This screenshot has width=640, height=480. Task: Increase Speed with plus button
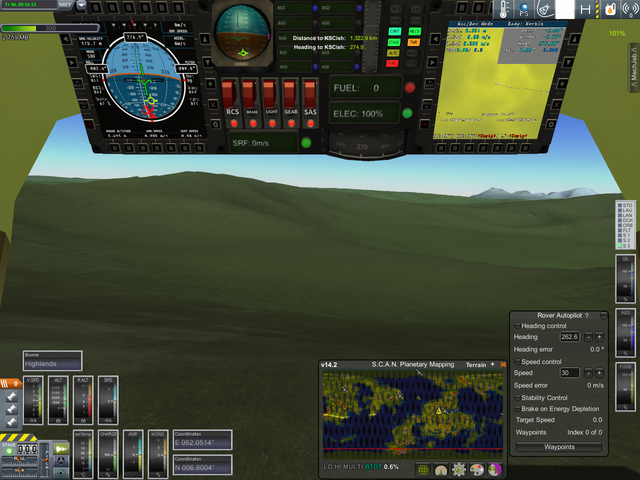point(599,373)
